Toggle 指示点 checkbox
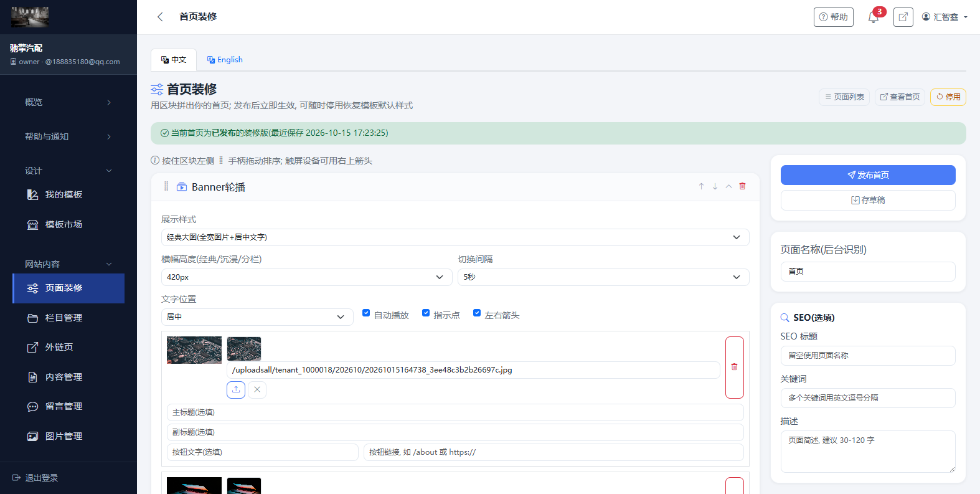The width and height of the screenshot is (980, 494). tap(426, 313)
